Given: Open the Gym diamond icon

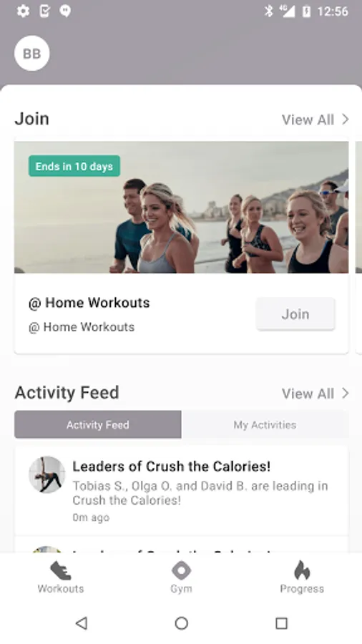Looking at the screenshot, I should click(x=181, y=570).
